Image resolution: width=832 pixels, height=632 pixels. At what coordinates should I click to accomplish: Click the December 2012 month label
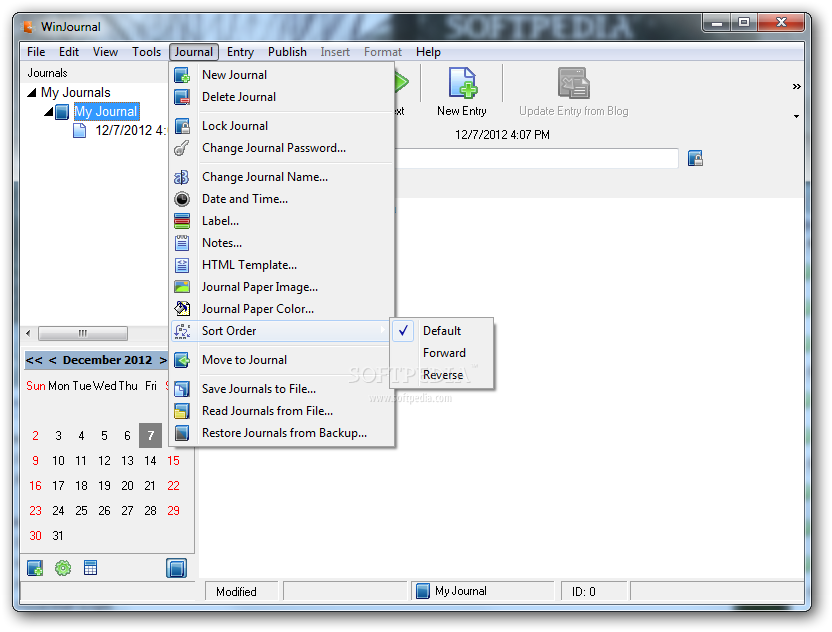coord(107,360)
